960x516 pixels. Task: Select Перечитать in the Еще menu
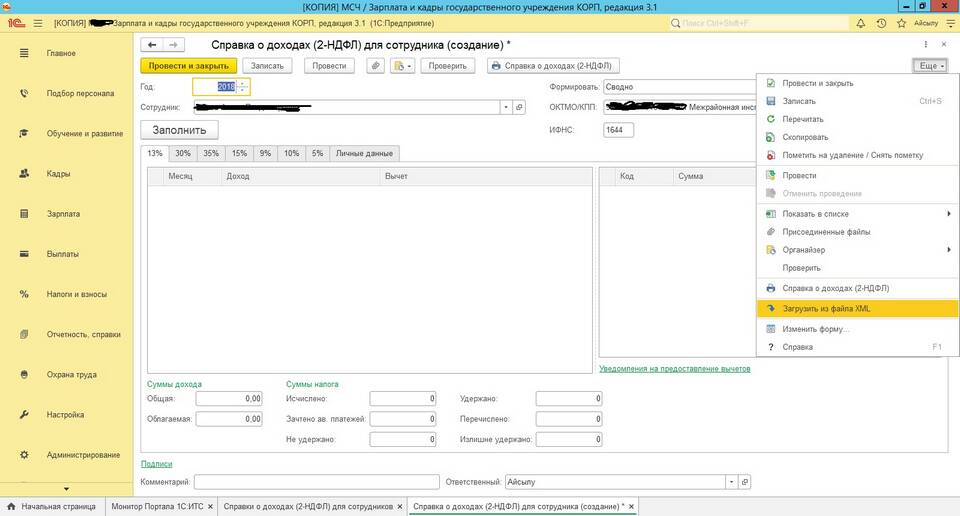858,119
